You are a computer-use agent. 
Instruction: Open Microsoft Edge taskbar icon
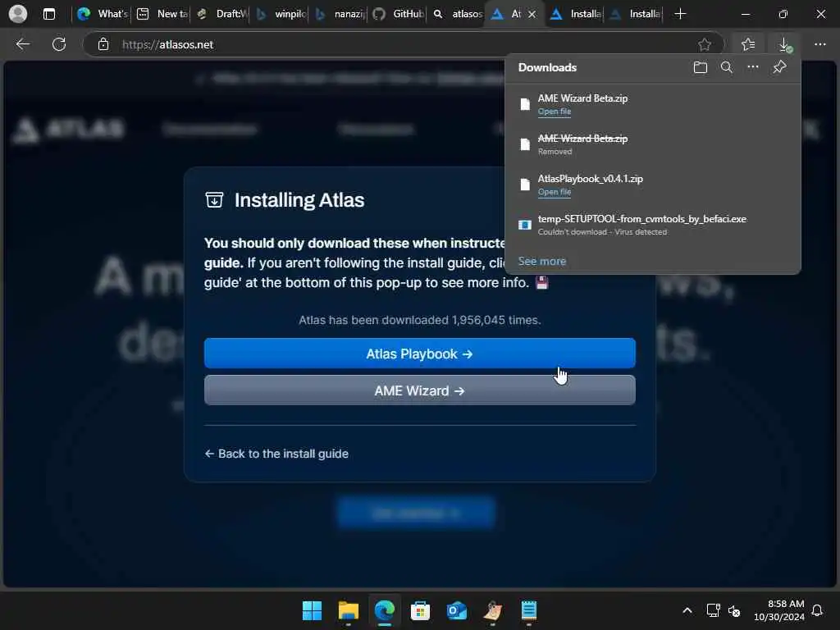tap(385, 610)
